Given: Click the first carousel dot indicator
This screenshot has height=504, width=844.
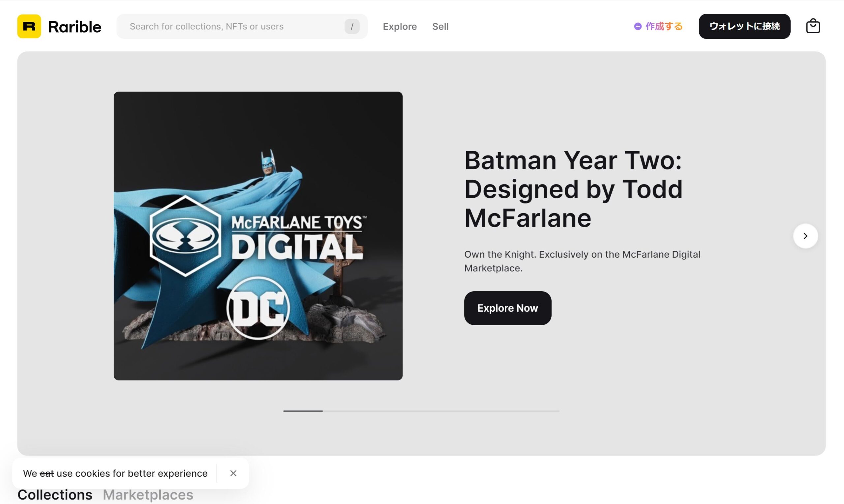Looking at the screenshot, I should [303, 410].
